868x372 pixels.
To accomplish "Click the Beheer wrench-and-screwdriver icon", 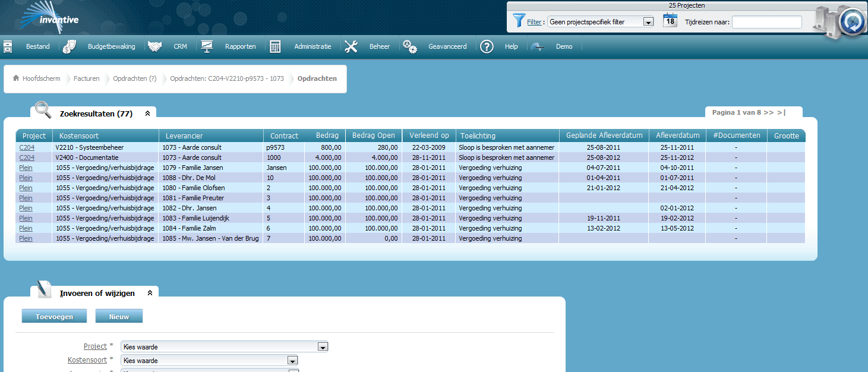I will pos(351,46).
